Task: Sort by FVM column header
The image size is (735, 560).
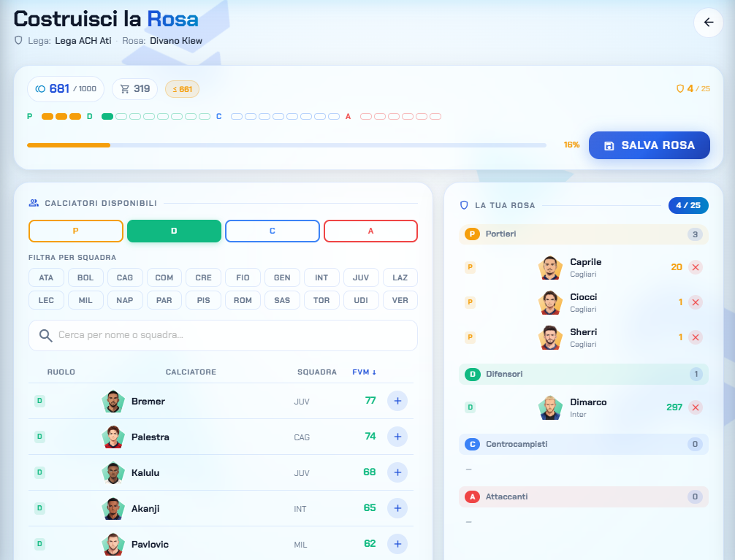Action: coord(365,372)
